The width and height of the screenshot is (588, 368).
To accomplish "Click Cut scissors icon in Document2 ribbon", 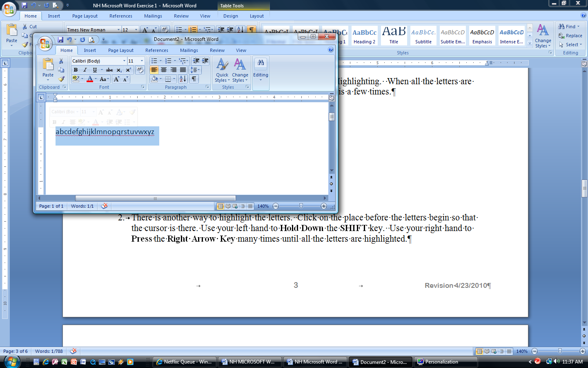I will click(61, 61).
